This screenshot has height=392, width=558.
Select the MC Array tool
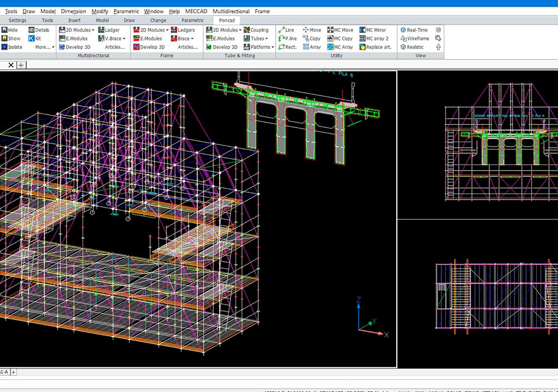[340, 47]
